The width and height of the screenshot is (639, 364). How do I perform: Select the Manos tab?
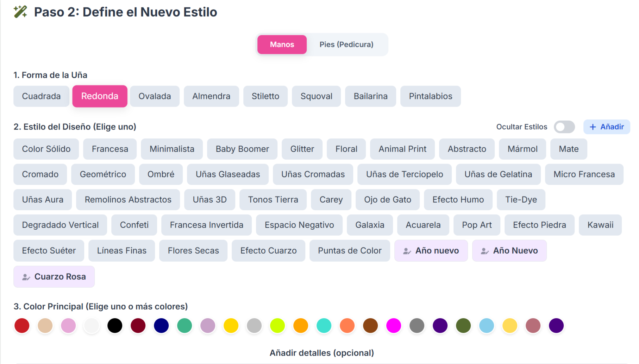point(282,44)
